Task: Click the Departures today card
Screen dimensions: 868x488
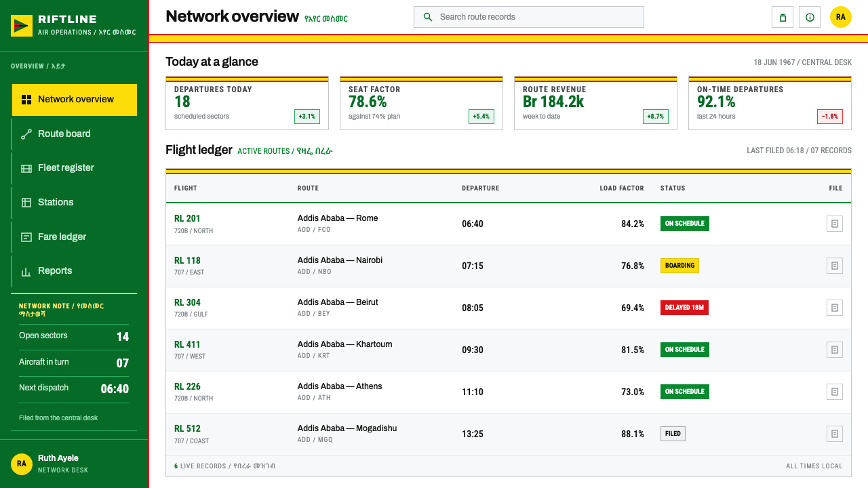Action: pyautogui.click(x=247, y=103)
